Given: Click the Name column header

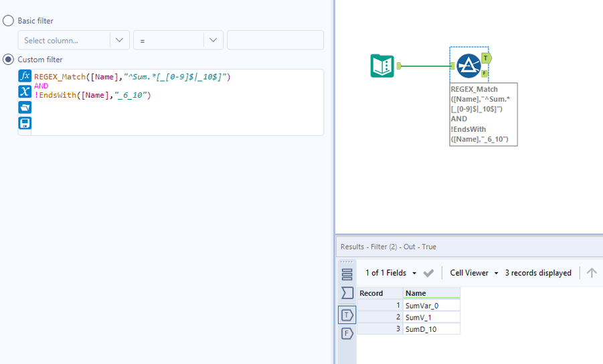Looking at the screenshot, I should pos(432,293).
